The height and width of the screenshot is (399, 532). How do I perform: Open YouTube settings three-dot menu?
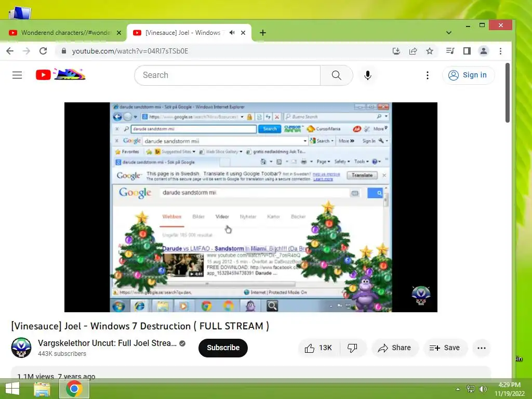[x=428, y=75]
